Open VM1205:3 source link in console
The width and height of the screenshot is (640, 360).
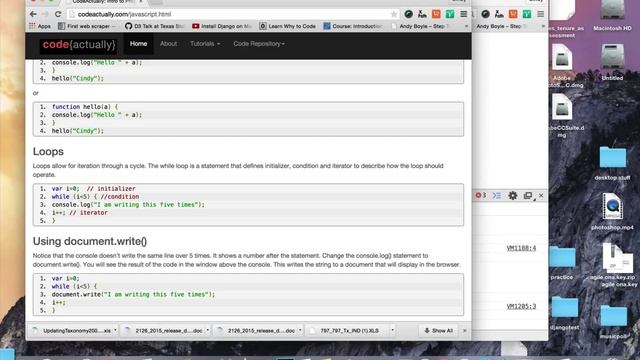click(x=521, y=306)
